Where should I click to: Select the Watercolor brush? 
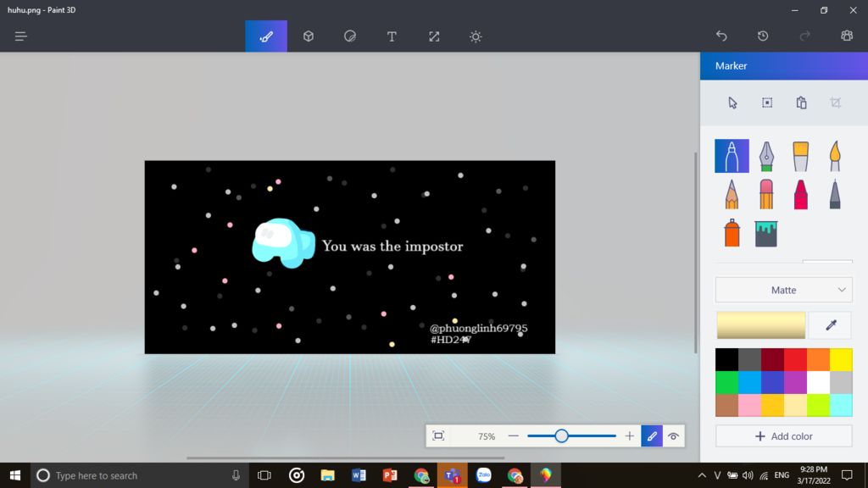(835, 156)
